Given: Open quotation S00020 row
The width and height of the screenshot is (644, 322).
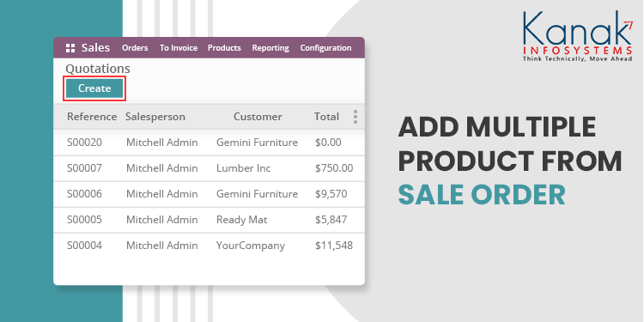Looking at the screenshot, I should click(209, 143).
